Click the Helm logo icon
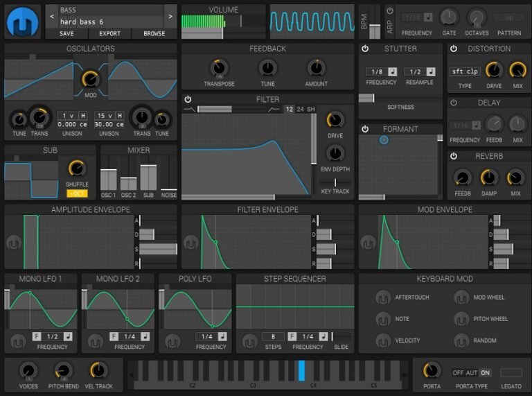This screenshot has height=396, width=532. (24, 21)
